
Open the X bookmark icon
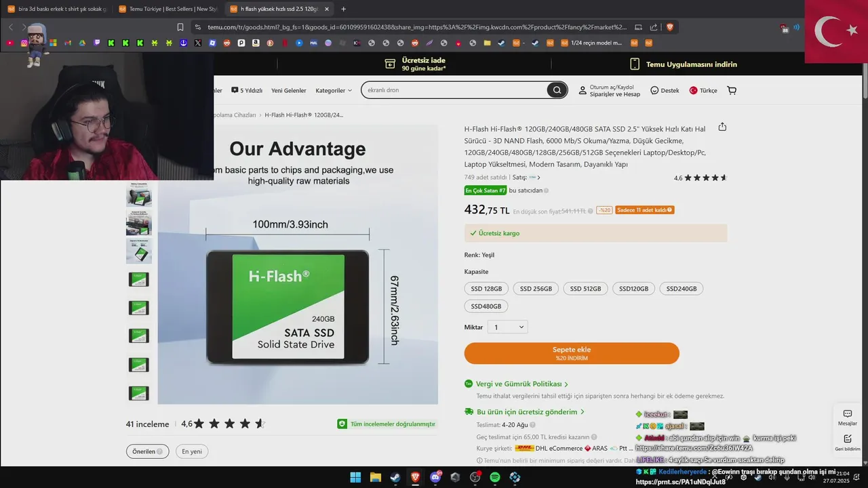click(x=198, y=43)
